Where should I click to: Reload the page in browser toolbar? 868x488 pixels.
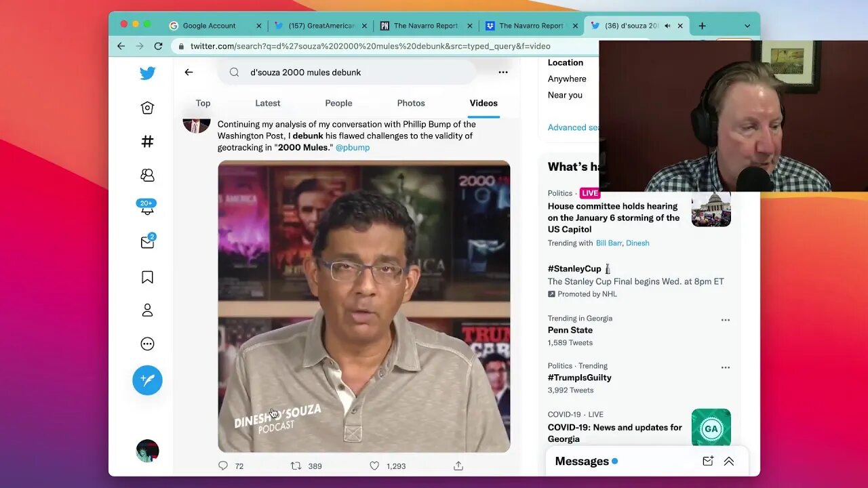pos(158,46)
